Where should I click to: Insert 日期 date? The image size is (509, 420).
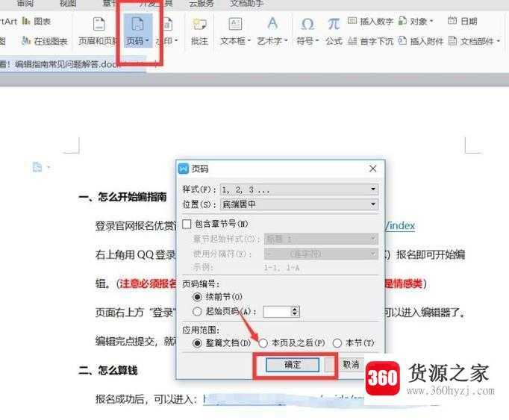(462, 22)
